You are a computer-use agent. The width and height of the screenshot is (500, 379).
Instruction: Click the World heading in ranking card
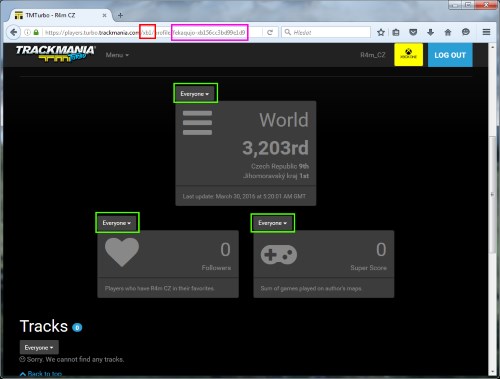284,120
